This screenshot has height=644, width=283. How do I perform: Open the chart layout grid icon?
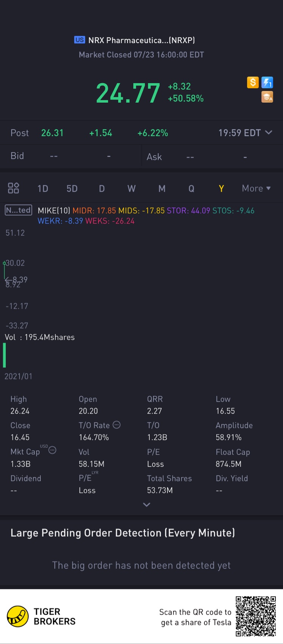14,188
